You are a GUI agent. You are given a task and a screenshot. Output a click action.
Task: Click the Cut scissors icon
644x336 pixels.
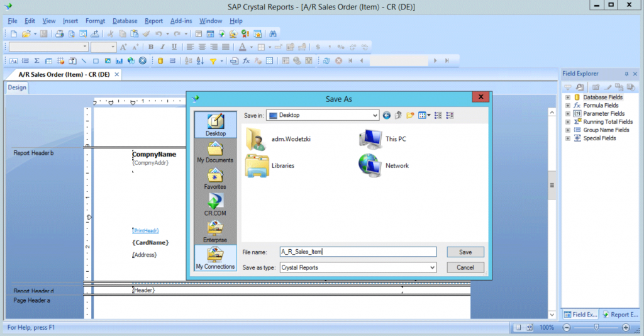111,34
